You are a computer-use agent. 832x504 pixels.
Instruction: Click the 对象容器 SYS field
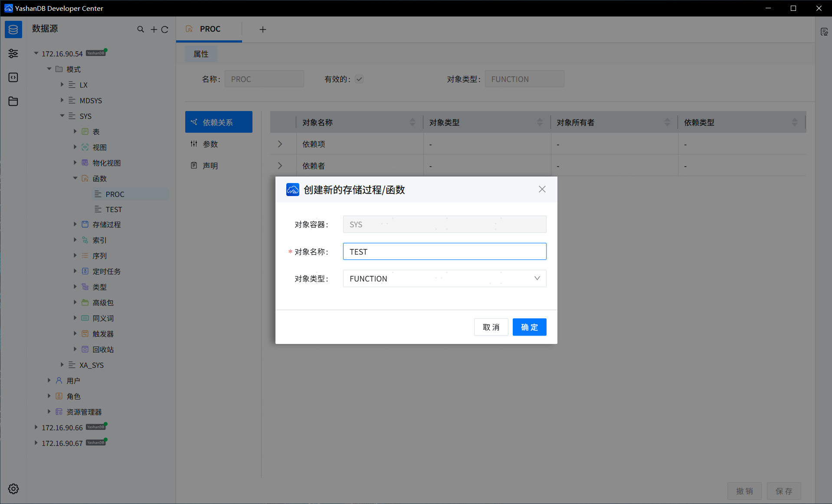click(x=445, y=224)
